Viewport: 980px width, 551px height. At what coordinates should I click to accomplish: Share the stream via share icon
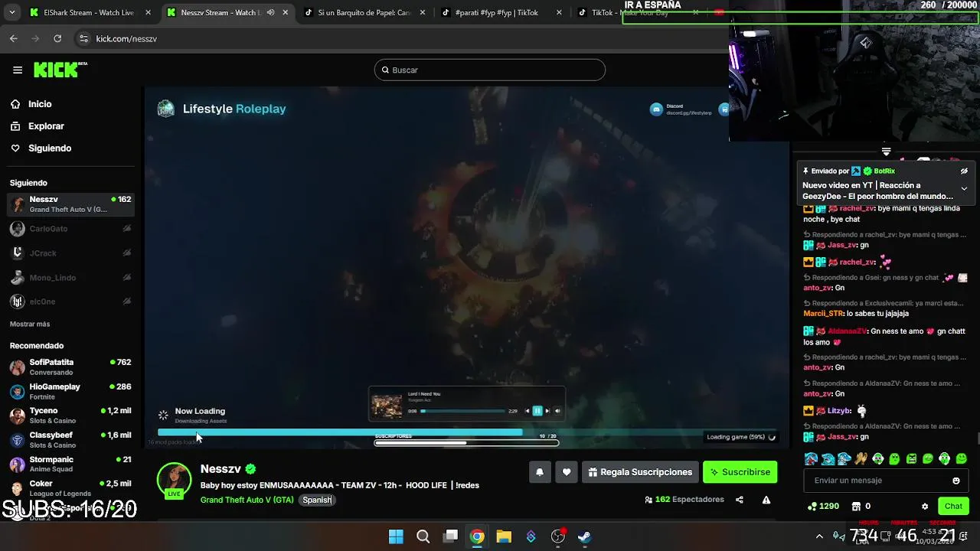(740, 500)
